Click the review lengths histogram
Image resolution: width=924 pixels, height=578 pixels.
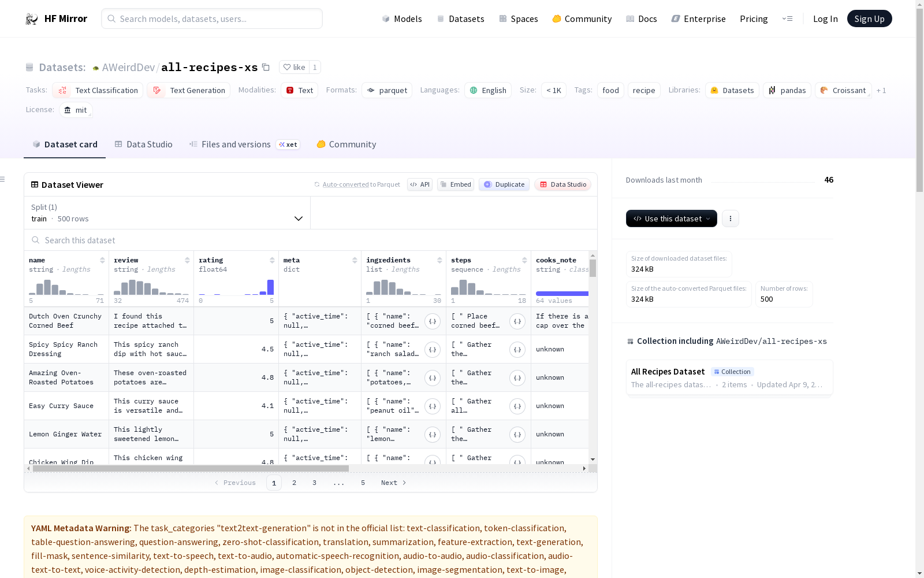(151, 287)
